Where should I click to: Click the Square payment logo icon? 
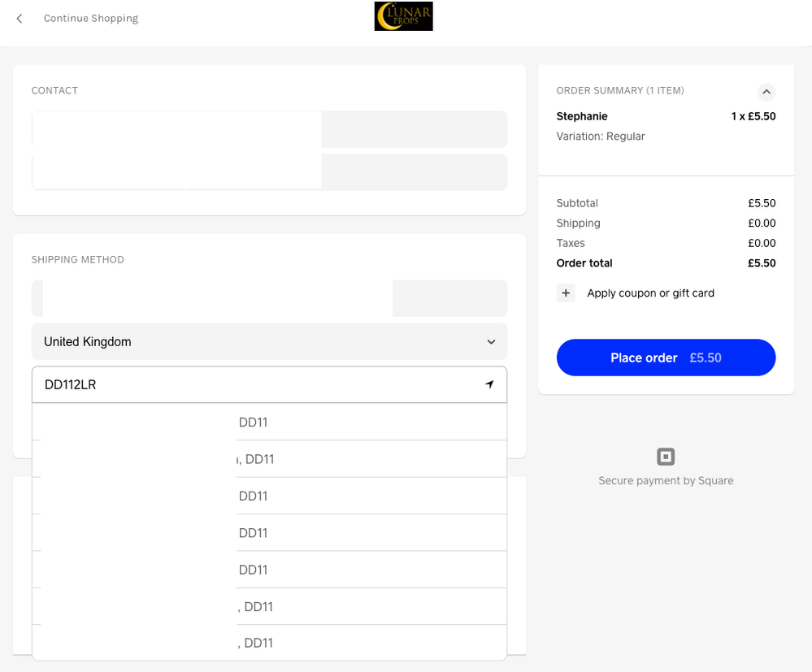point(666,457)
